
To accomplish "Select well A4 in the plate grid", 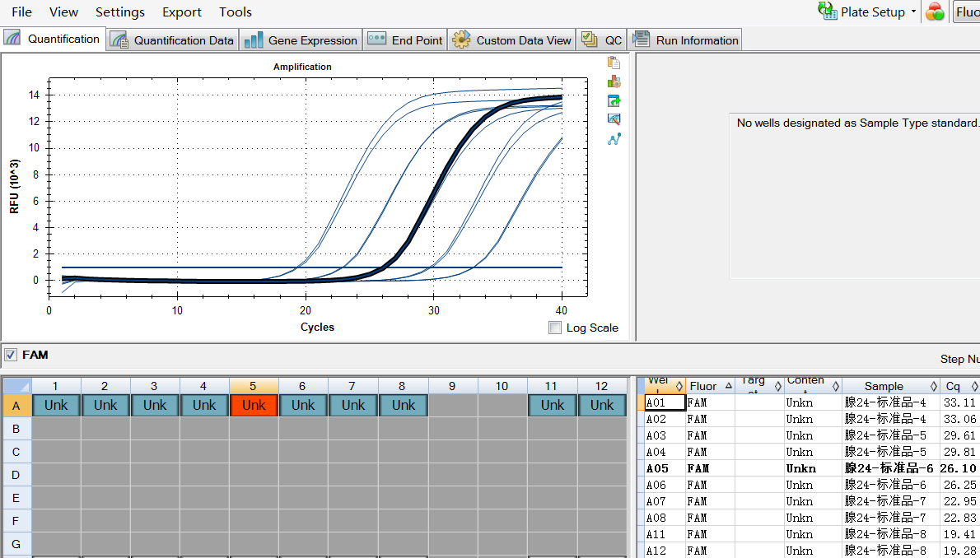I will tap(204, 406).
